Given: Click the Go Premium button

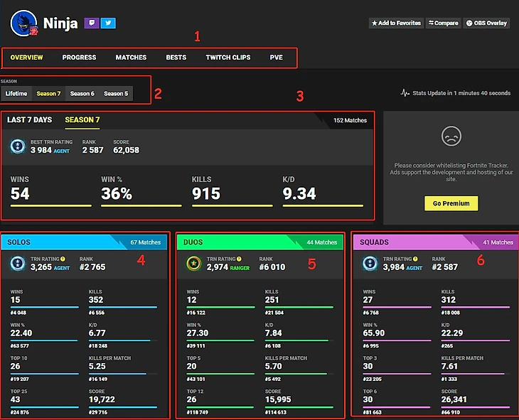Looking at the screenshot, I should [451, 203].
